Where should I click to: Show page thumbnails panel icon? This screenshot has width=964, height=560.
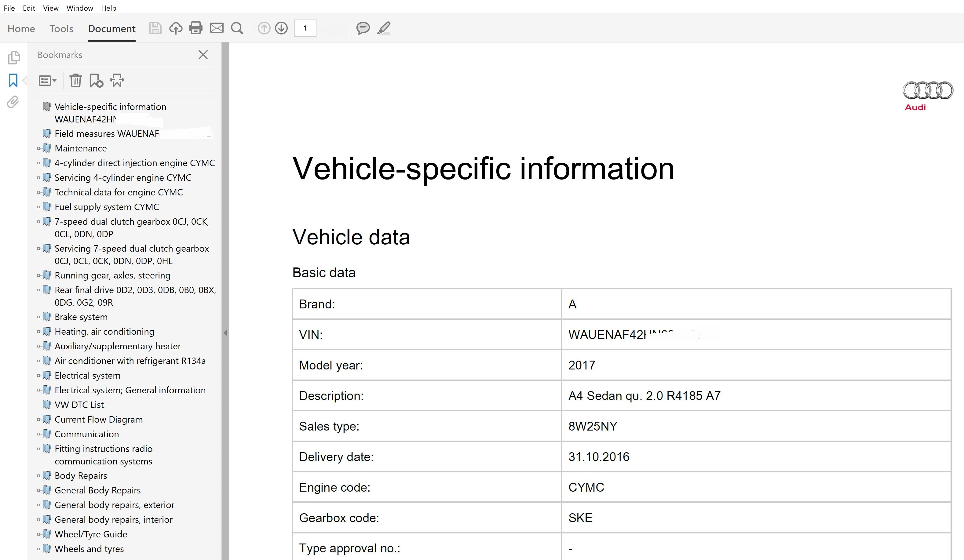pos(14,57)
